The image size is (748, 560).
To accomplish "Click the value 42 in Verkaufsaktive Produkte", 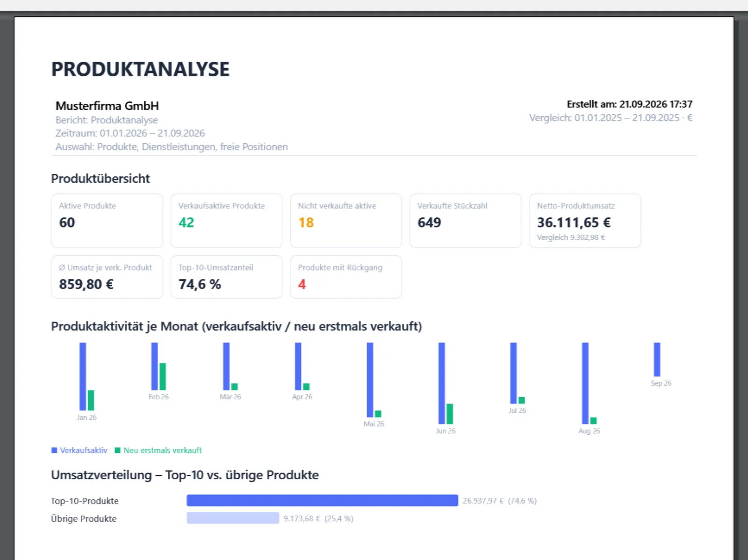I will [186, 223].
